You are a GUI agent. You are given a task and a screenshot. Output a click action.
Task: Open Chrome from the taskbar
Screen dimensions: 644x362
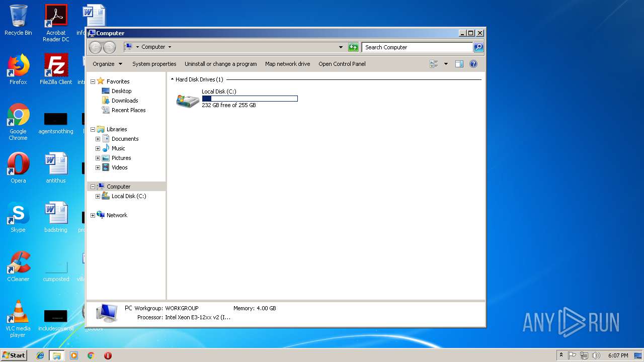[x=91, y=355]
